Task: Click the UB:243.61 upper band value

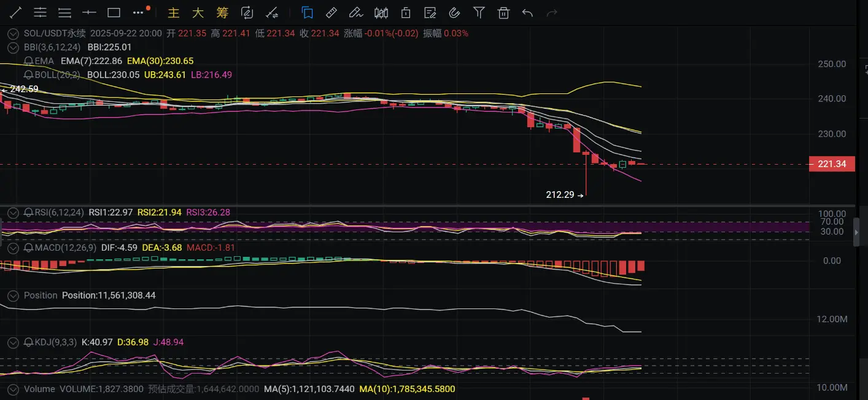Action: [x=165, y=74]
